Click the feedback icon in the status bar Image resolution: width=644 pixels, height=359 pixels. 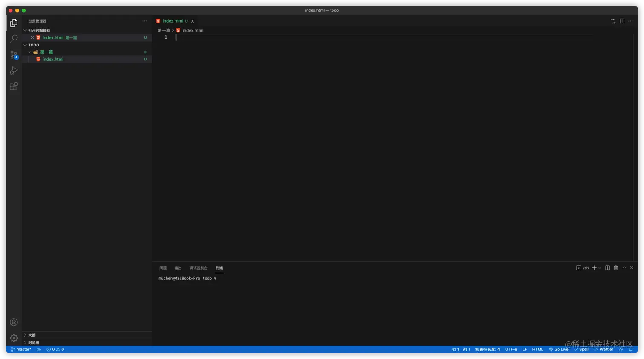[621, 350]
